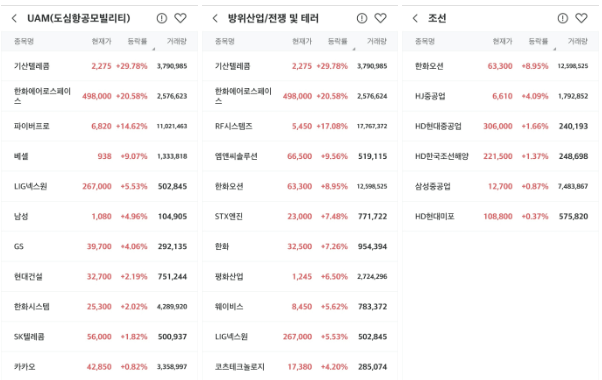602x380 pixels.
Task: Select the 코츠테크놀로지 row in the 방위산업 list
Action: pos(300,367)
